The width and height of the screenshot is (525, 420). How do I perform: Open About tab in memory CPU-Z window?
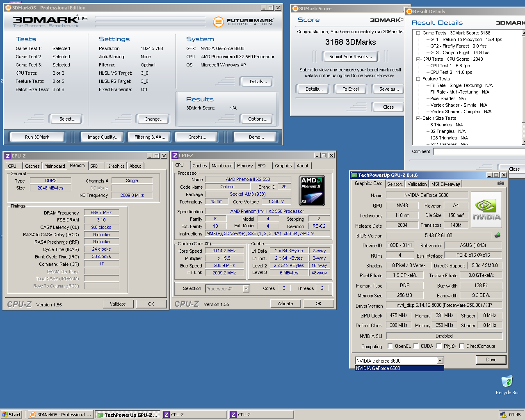pyautogui.click(x=135, y=166)
